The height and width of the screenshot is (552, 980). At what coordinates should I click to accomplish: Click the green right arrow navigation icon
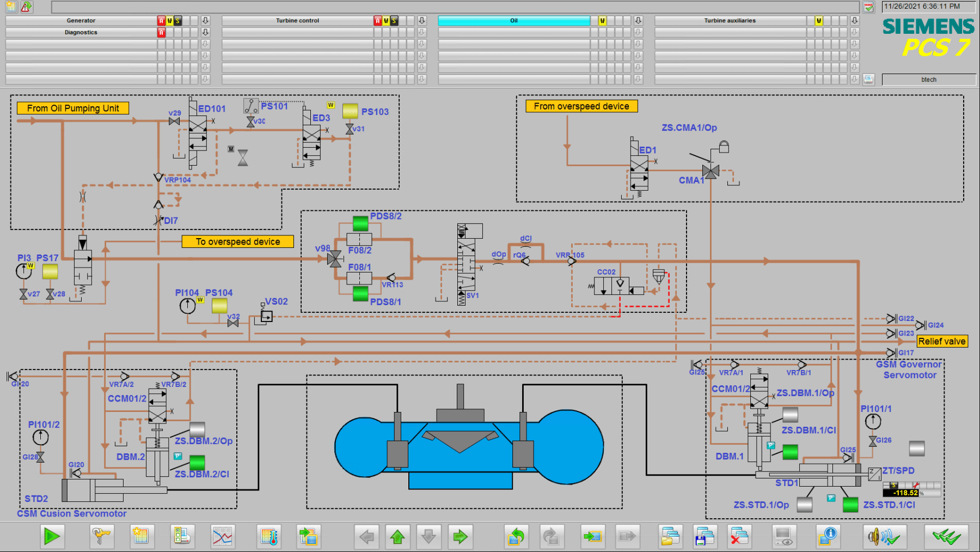coord(460,537)
